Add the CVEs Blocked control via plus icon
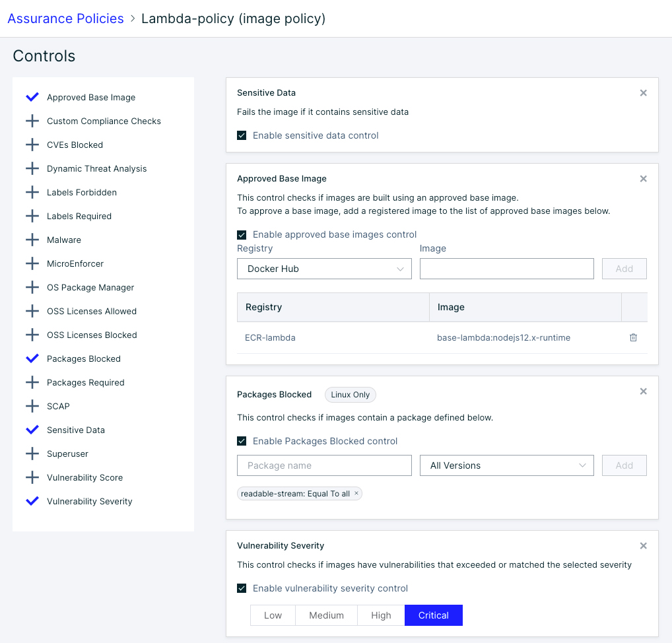Viewport: 672px width, 643px height. tap(32, 145)
